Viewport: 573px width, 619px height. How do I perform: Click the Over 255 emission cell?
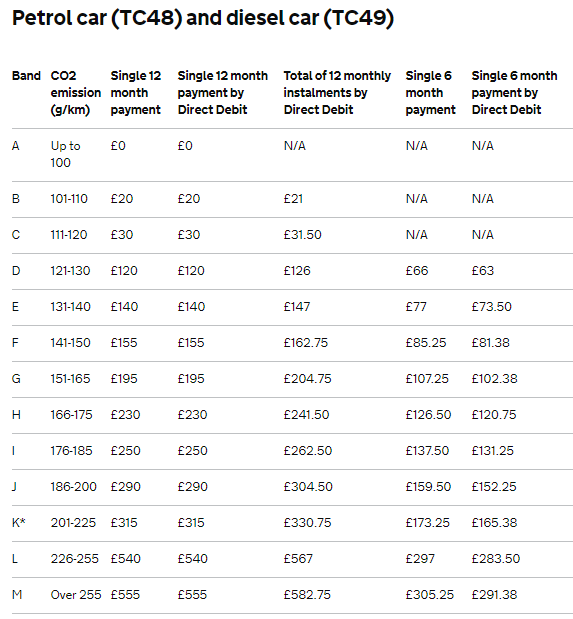76,595
